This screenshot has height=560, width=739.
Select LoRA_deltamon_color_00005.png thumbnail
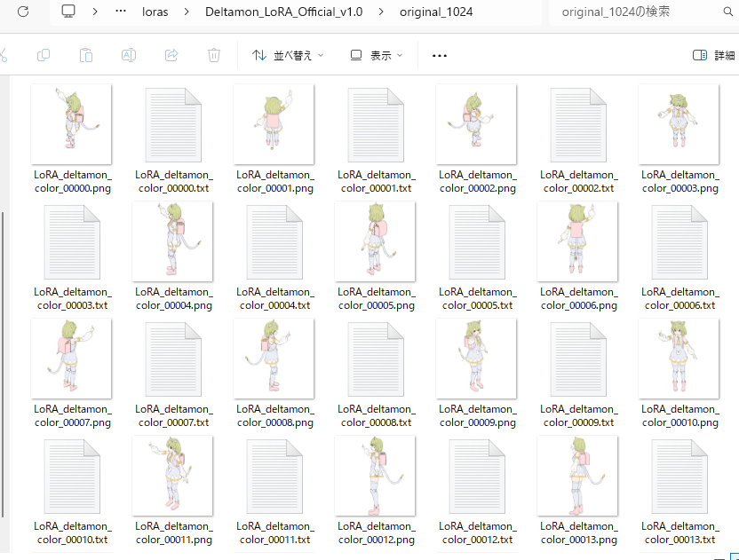[x=375, y=241]
